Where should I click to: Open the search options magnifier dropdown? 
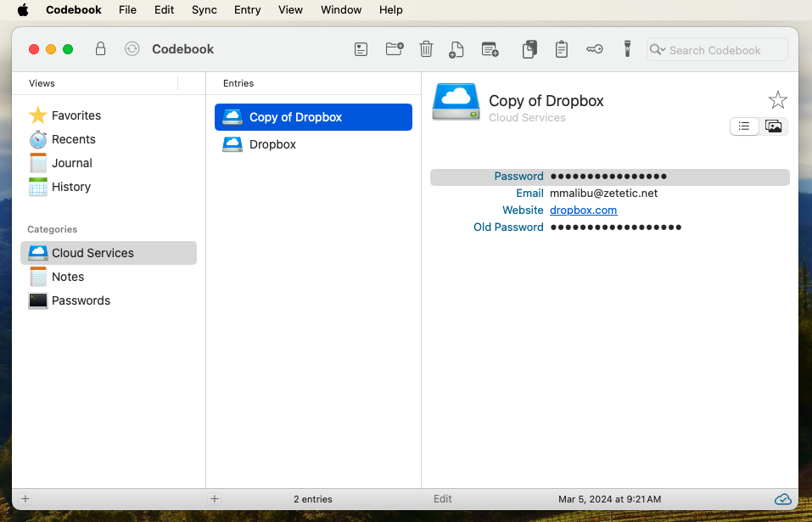tap(658, 50)
